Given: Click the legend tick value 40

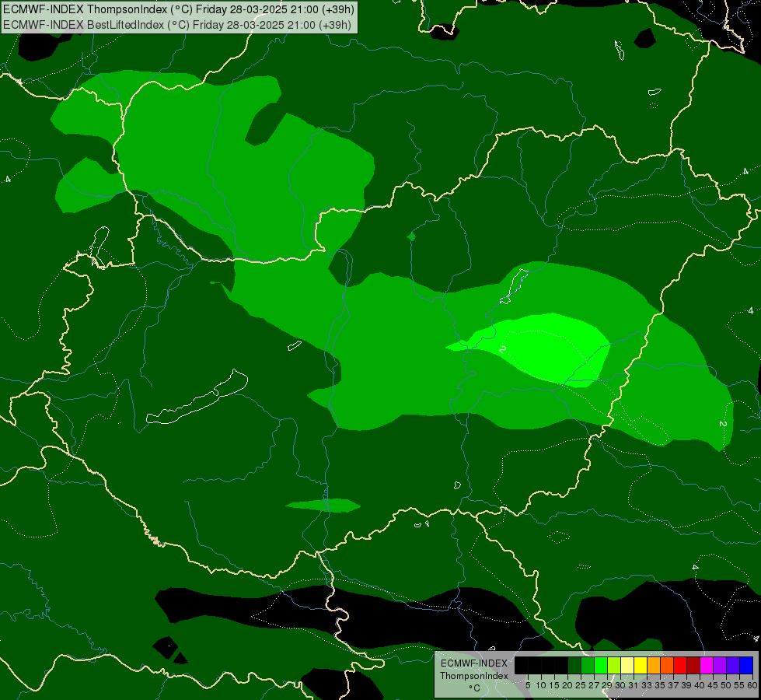Looking at the screenshot, I should click(700, 685).
